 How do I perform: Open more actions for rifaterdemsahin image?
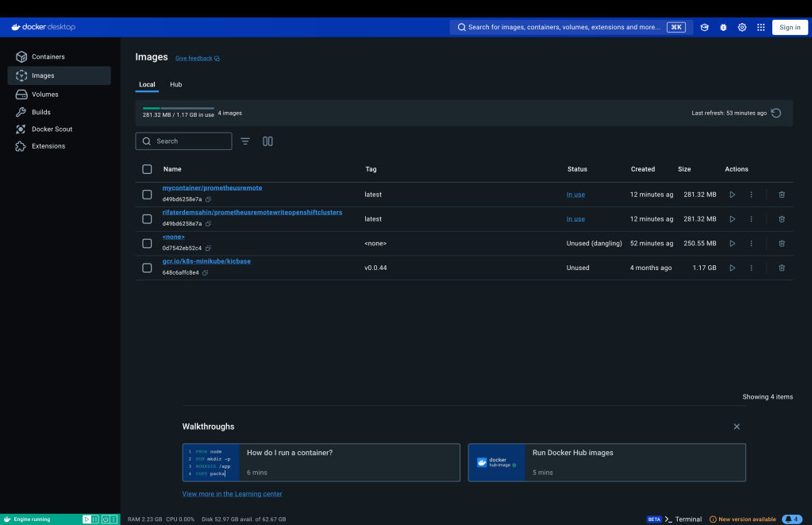pyautogui.click(x=752, y=219)
